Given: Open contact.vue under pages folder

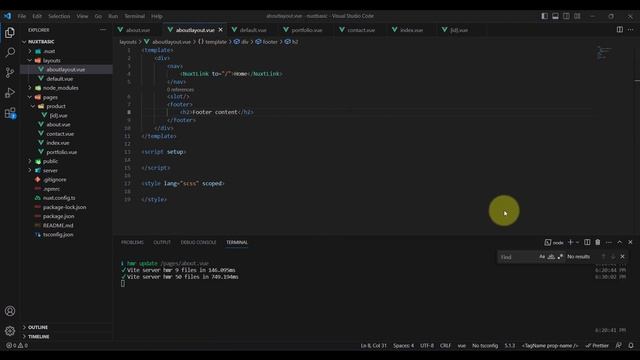Looking at the screenshot, I should [x=60, y=133].
